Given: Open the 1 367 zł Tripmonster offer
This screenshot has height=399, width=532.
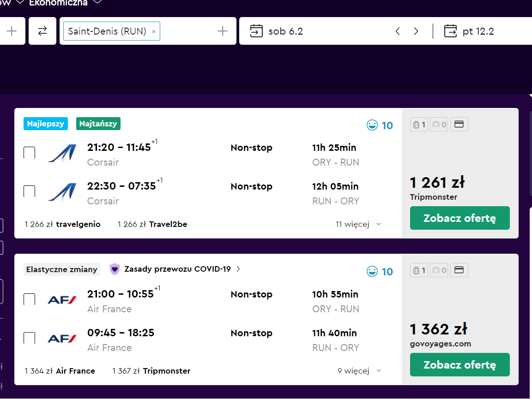Looking at the screenshot, I should coord(151,371).
